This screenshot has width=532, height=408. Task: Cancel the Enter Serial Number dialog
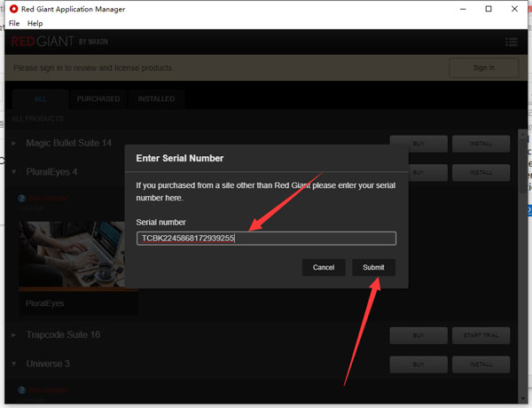pyautogui.click(x=324, y=267)
